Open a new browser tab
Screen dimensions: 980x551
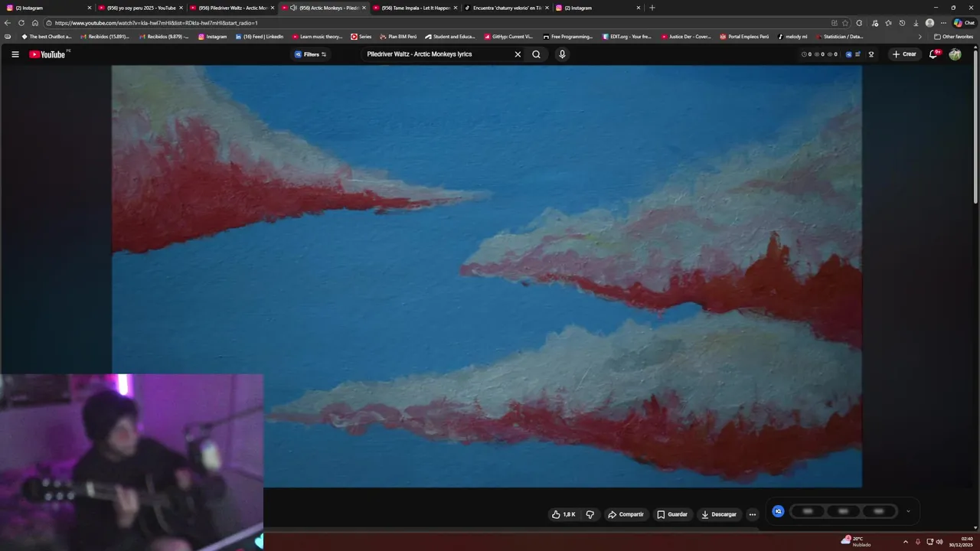click(652, 8)
